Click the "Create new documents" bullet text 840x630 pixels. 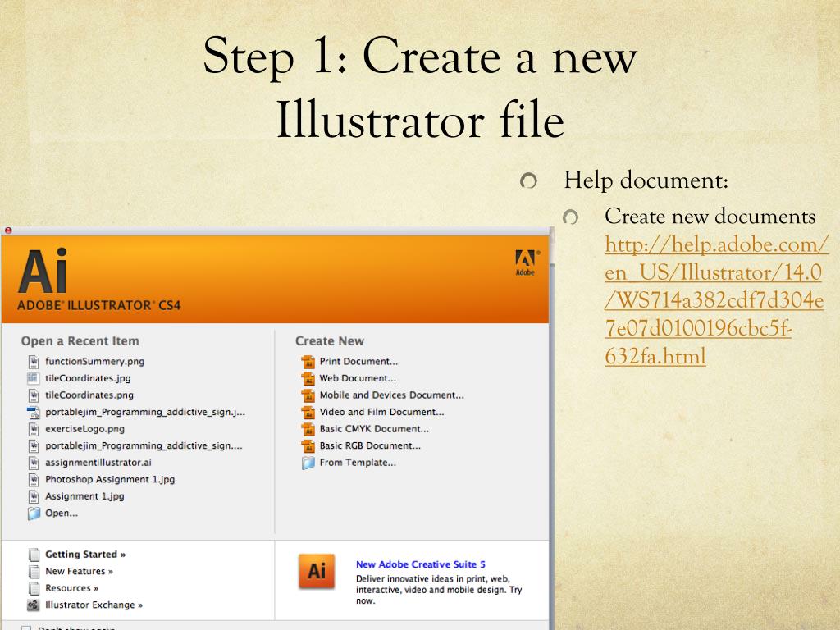tap(710, 216)
